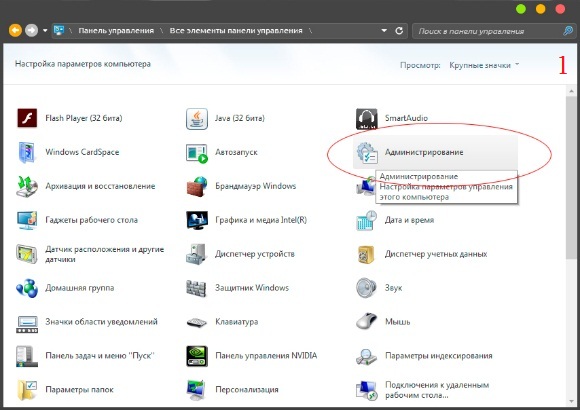Open the Брандмауэр Windows brick wall icon
This screenshot has height=410, width=580.
click(197, 186)
